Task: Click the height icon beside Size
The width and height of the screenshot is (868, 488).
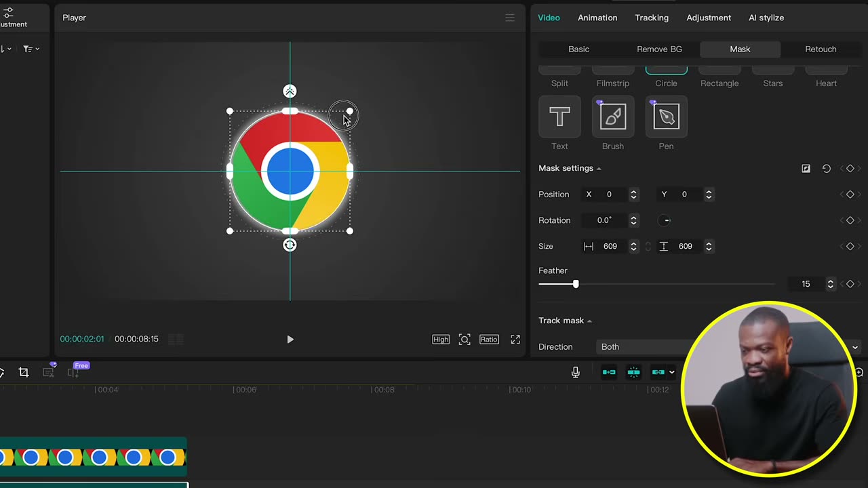Action: (x=664, y=247)
